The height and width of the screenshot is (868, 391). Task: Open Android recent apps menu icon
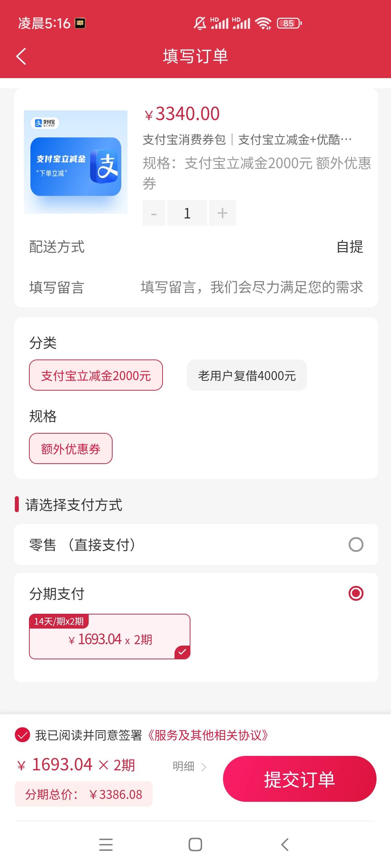[x=106, y=844]
